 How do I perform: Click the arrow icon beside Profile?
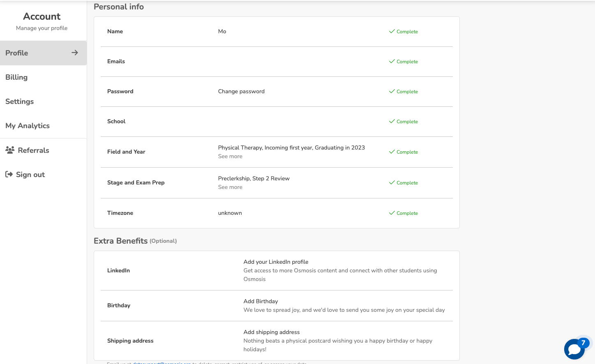point(75,53)
